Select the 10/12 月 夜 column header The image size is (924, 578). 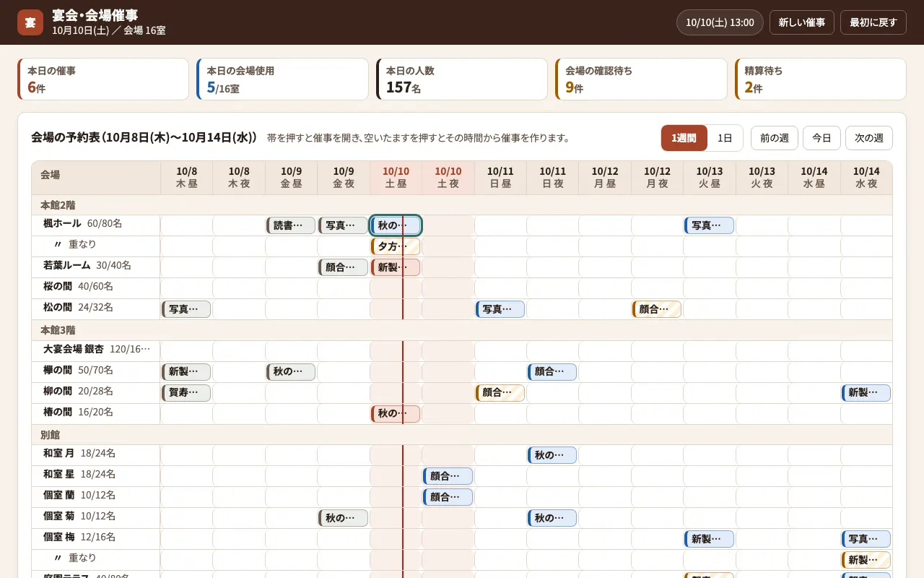pos(657,178)
